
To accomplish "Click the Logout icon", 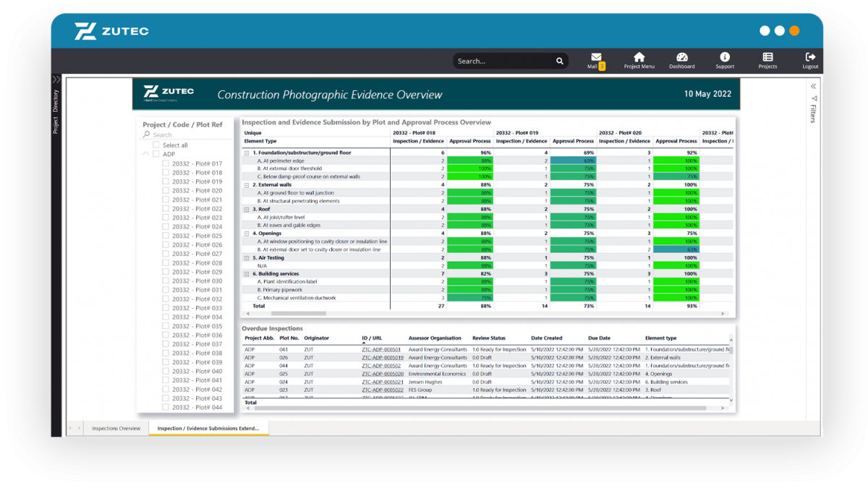I will [810, 58].
